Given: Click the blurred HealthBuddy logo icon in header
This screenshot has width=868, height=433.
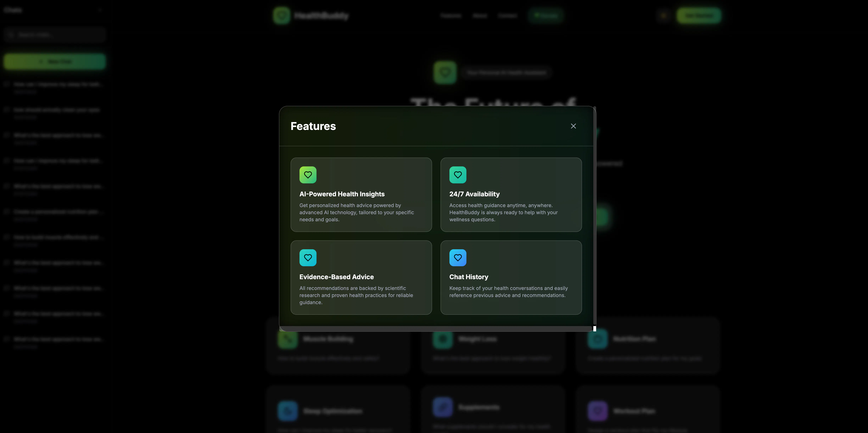Looking at the screenshot, I should (281, 15).
